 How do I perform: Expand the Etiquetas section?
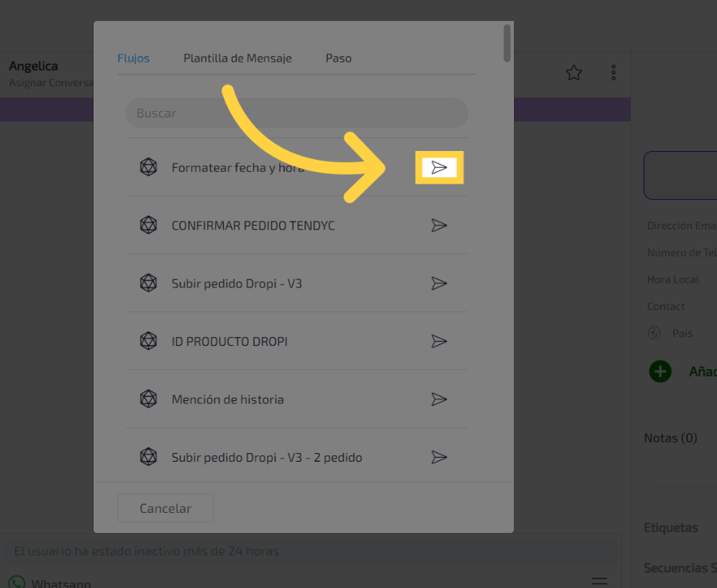coord(671,527)
